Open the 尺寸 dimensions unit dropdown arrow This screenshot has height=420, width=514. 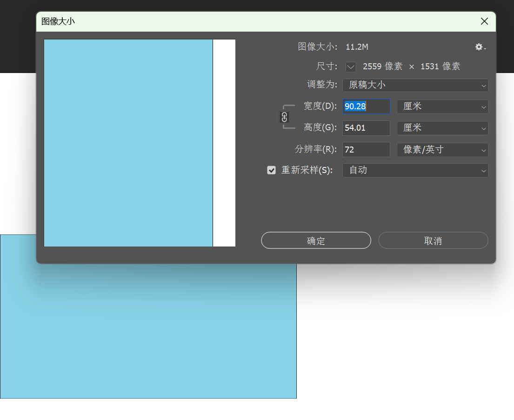[351, 67]
